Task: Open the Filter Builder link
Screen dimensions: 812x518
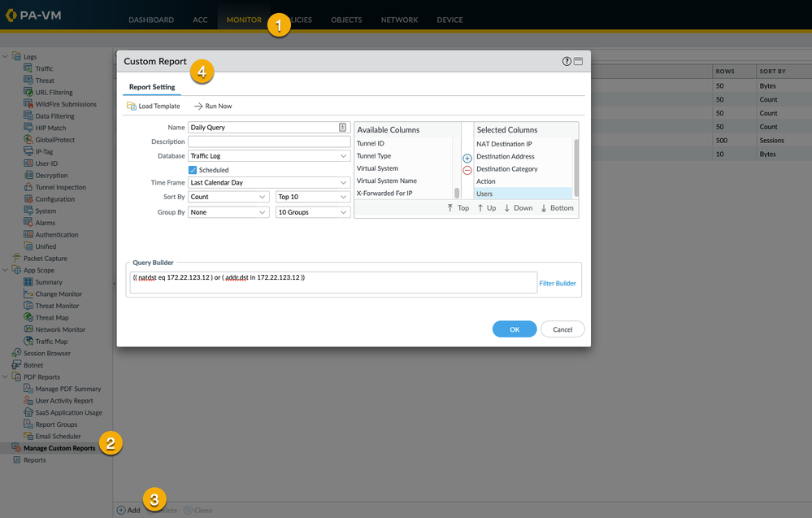Action: click(558, 283)
